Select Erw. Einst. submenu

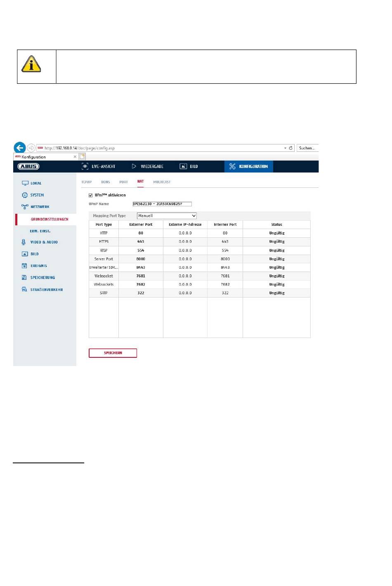40,231
